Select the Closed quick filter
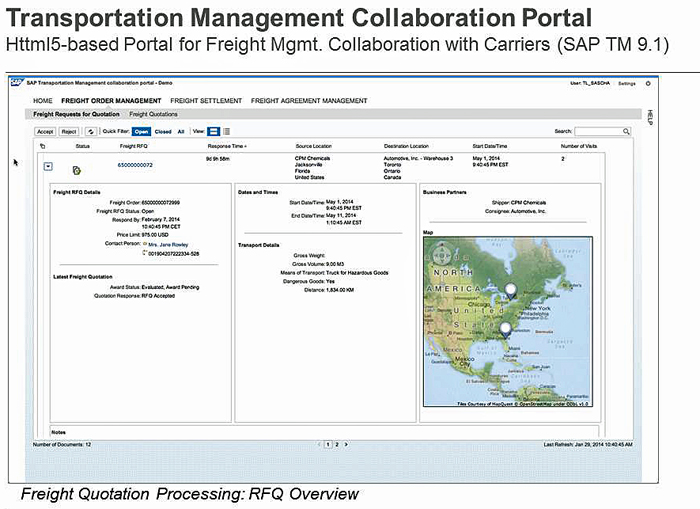 pos(163,131)
